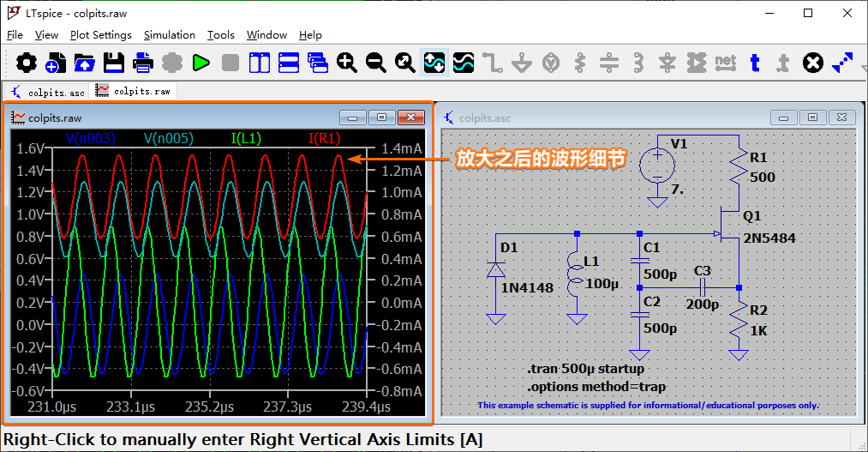The height and width of the screenshot is (452, 868).
Task: Tile windows vertically
Action: (259, 63)
